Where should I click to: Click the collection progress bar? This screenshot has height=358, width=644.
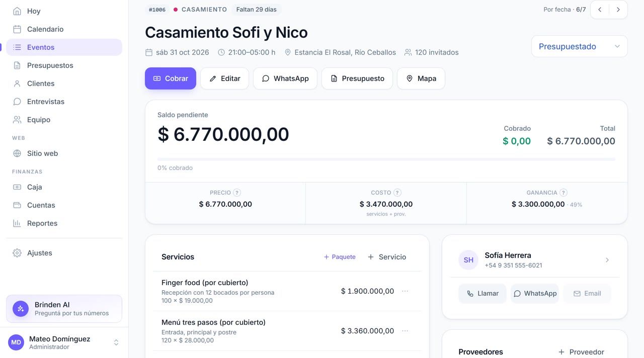pyautogui.click(x=386, y=159)
